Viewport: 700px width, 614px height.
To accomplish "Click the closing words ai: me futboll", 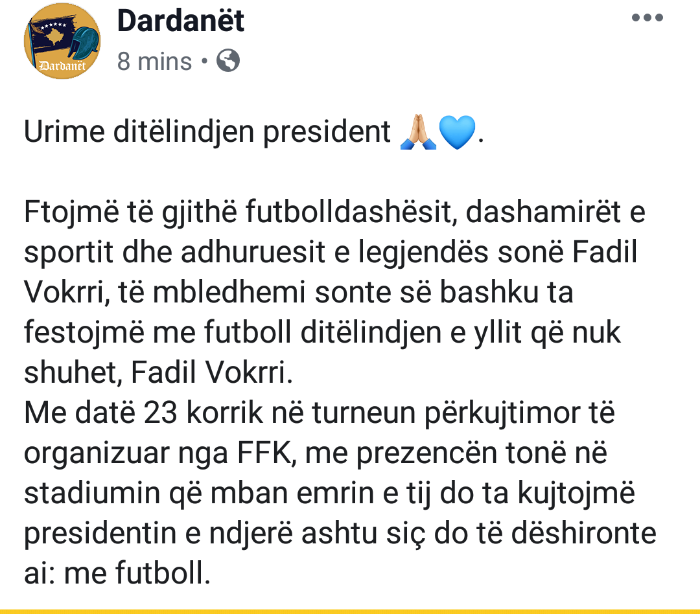I will (x=117, y=573).
